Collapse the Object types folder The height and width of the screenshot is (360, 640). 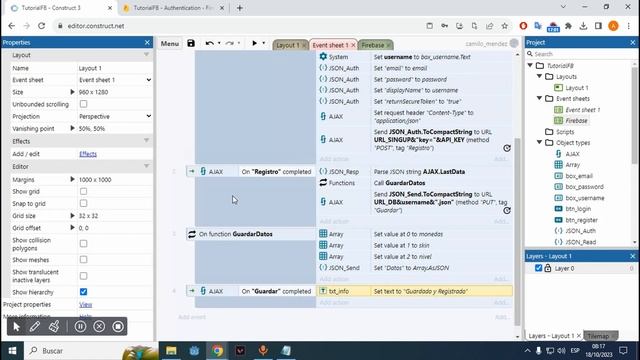pyautogui.click(x=539, y=142)
